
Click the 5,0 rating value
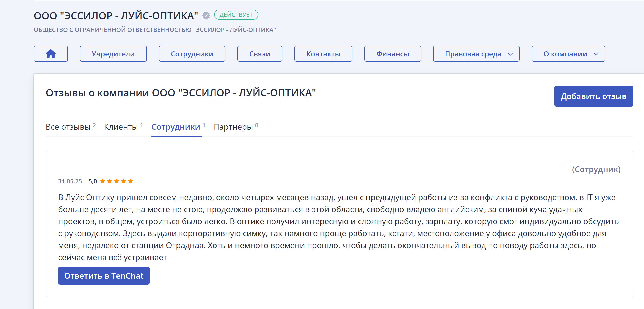(93, 181)
